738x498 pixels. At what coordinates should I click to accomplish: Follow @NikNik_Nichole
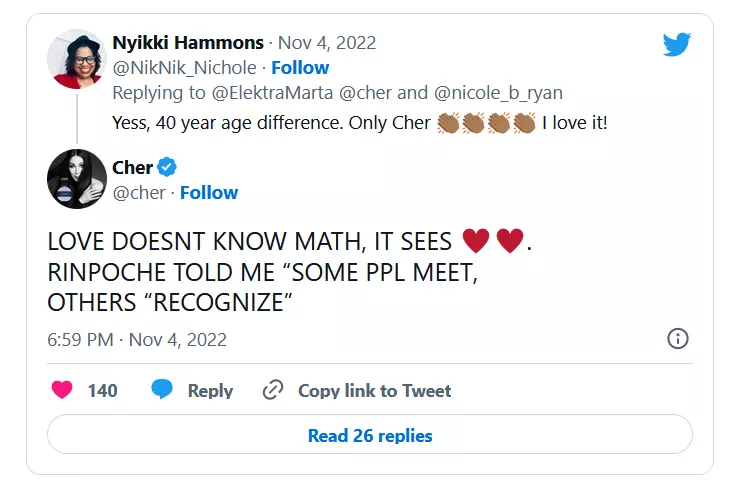click(300, 67)
